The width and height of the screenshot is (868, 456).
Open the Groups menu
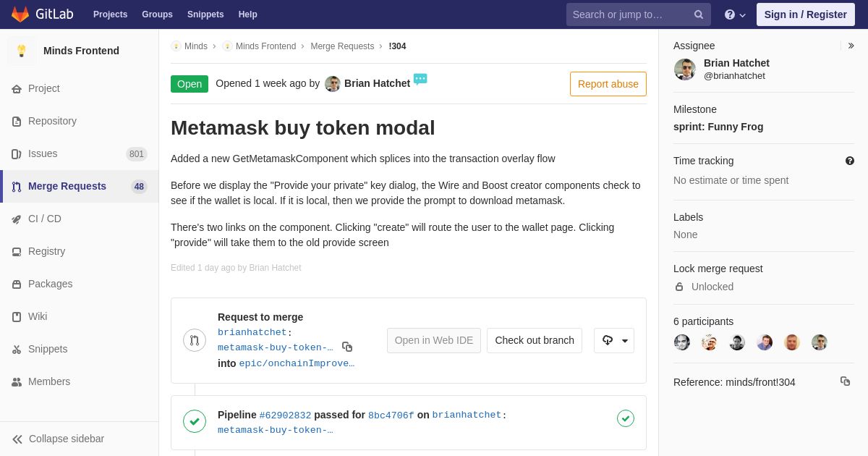[157, 14]
